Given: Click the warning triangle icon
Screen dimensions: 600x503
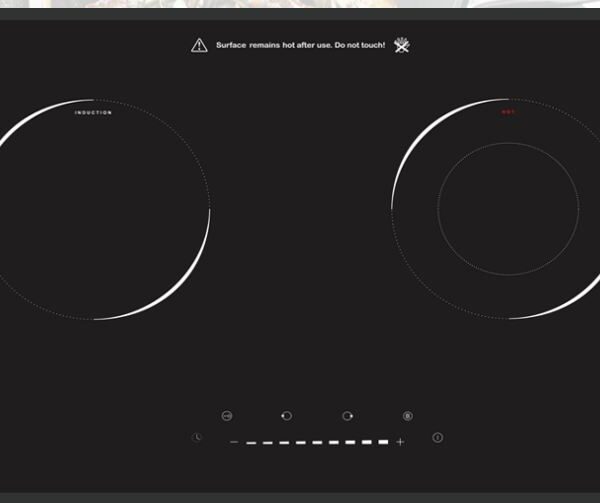Looking at the screenshot, I should [x=200, y=45].
